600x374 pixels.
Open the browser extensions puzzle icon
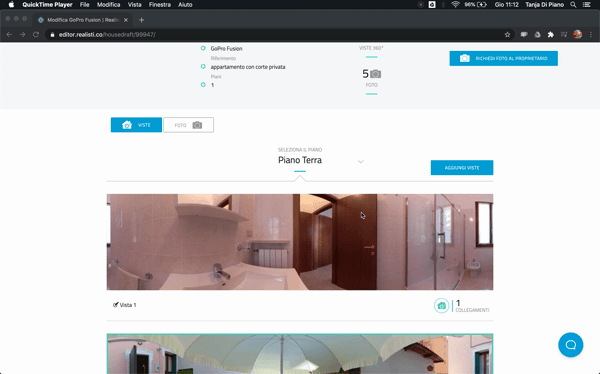[x=551, y=34]
